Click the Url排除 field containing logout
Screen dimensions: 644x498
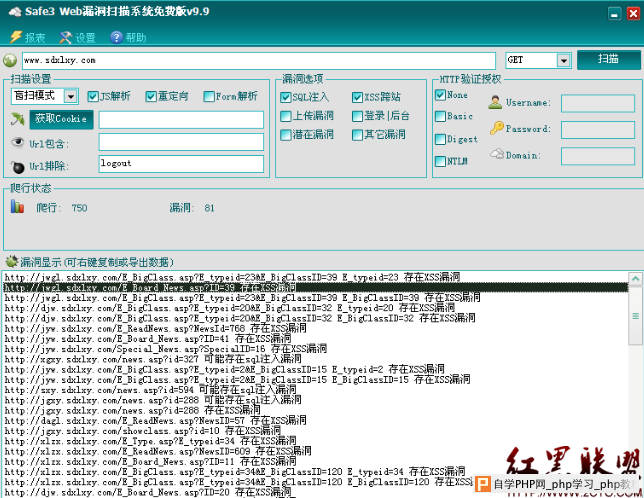(181, 164)
